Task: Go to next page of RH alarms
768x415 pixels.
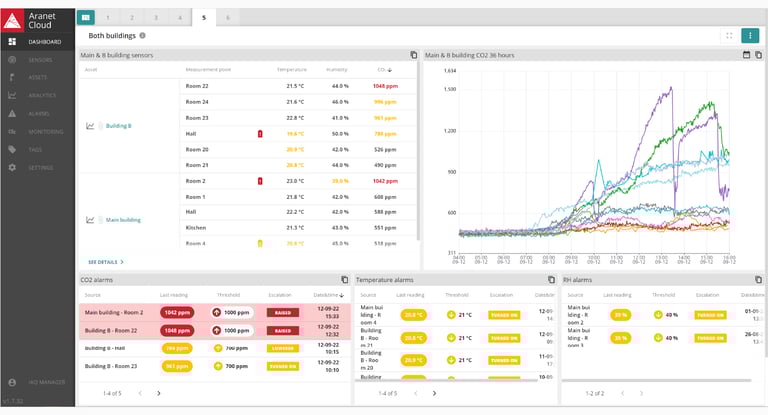Action: (x=641, y=393)
